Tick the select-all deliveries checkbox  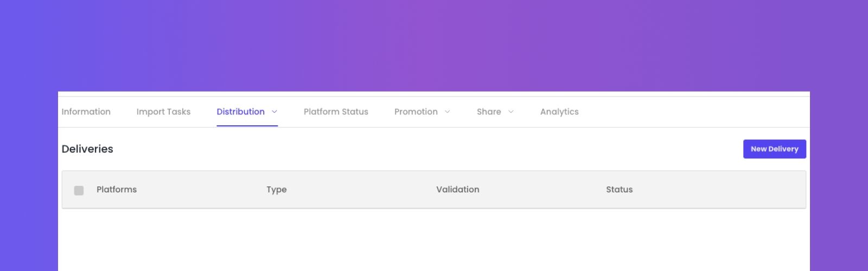[79, 190]
